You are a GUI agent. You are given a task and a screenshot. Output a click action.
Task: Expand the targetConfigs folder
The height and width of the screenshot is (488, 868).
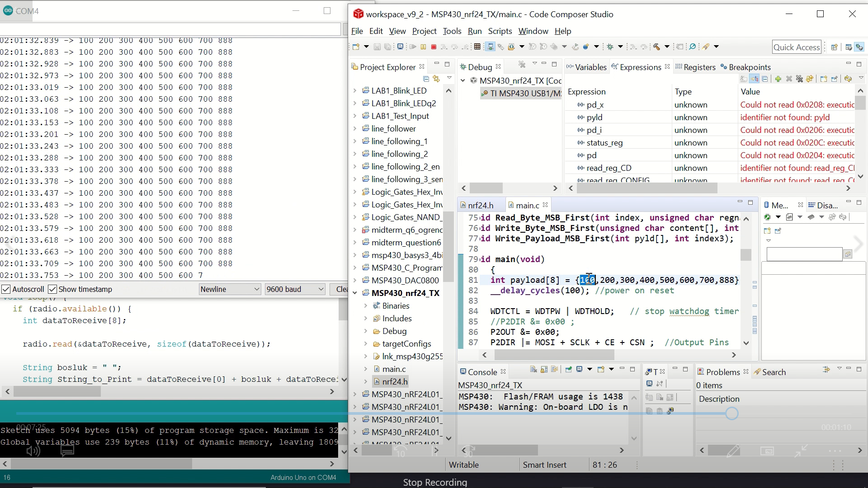366,344
